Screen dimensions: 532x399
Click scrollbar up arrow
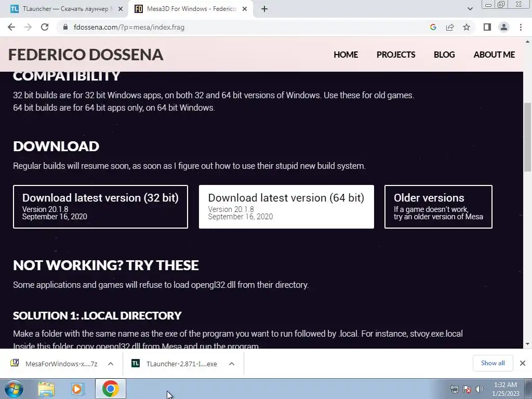pyautogui.click(x=527, y=42)
